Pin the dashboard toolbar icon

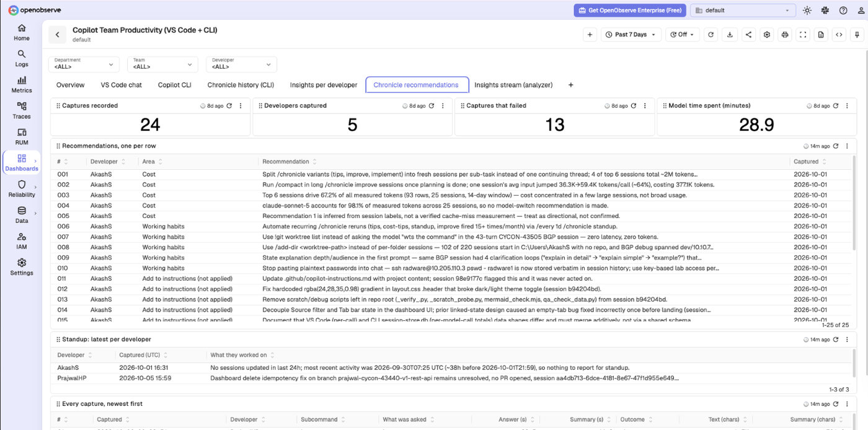click(x=857, y=35)
